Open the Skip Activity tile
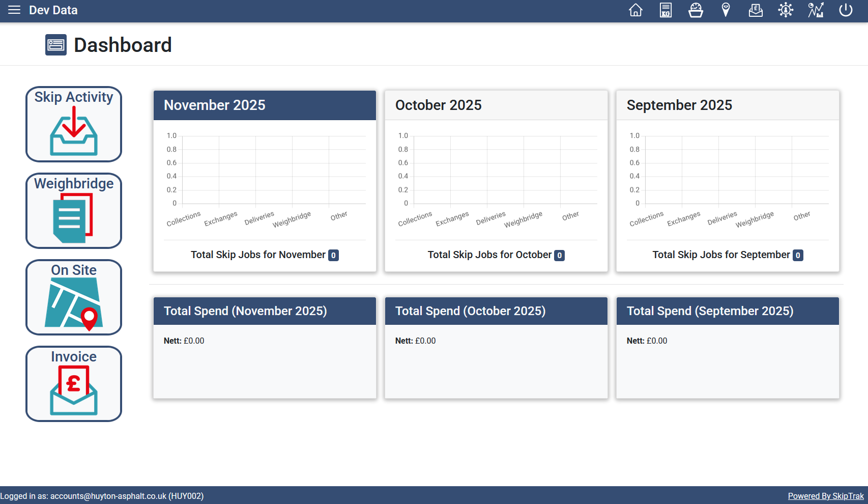Screen dimensions: 868x504 74,124
